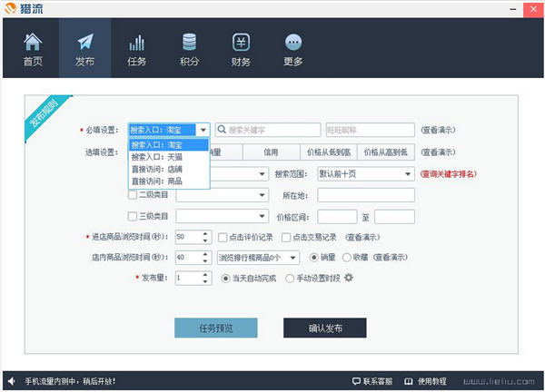
Task: Check the 三级类目 checkbox
Action: tap(133, 216)
